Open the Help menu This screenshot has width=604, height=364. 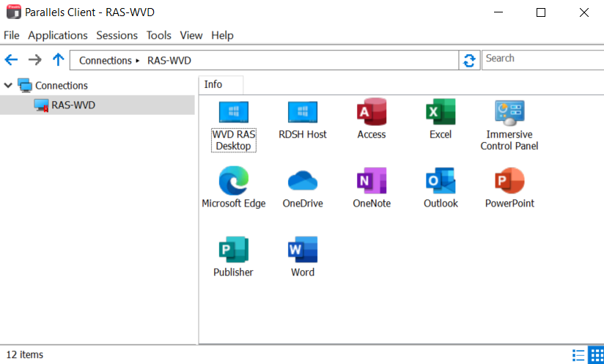coord(222,35)
